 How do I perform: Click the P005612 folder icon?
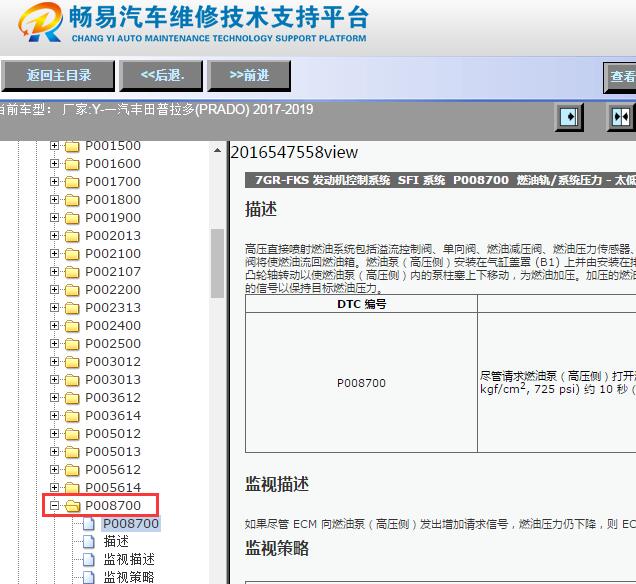(72, 470)
